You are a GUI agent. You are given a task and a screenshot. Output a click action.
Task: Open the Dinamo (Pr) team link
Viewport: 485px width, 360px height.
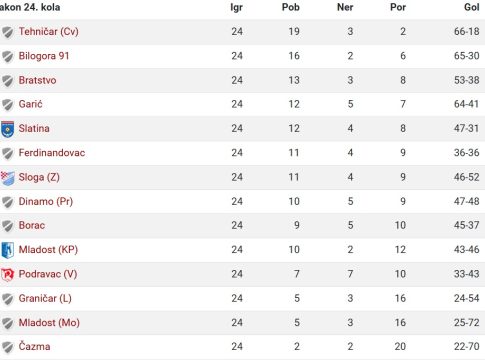coord(46,201)
